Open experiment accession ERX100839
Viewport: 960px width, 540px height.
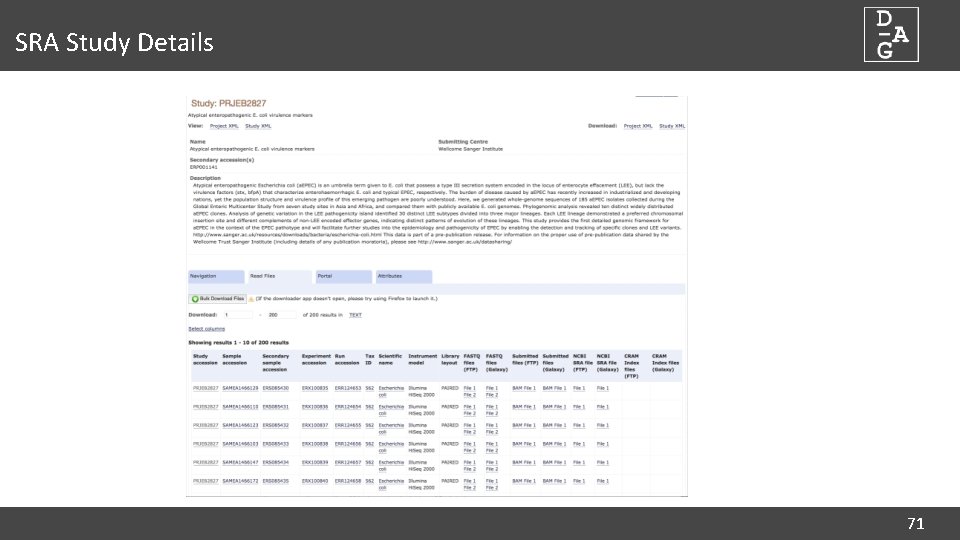315,463
